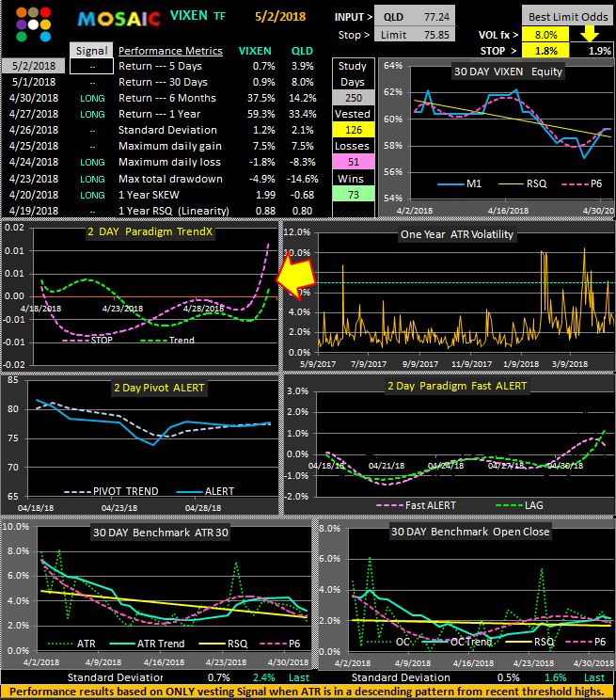The image size is (616, 700).
Task: Select the highlighted 5/2/2018 date row cell
Action: coord(34,66)
